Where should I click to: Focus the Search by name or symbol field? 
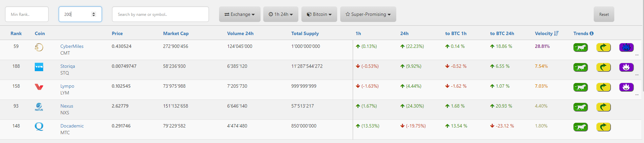point(160,15)
